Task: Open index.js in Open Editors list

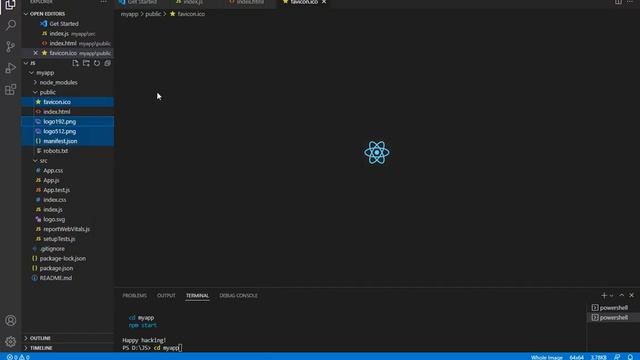Action: tap(59, 33)
